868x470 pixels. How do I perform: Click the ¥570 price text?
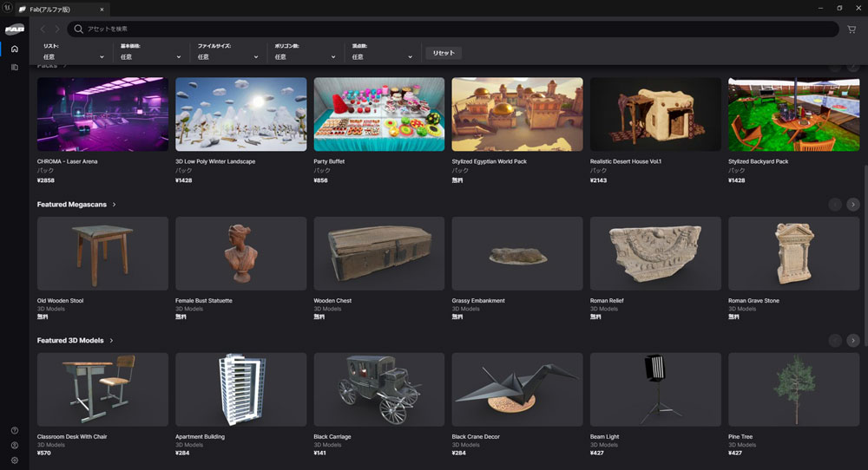click(43, 453)
